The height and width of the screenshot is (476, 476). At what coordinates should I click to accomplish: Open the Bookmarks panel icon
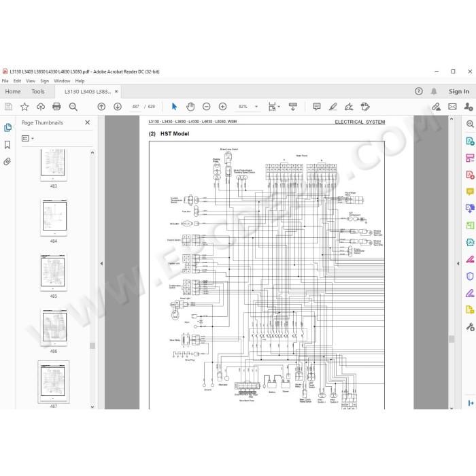click(x=7, y=145)
